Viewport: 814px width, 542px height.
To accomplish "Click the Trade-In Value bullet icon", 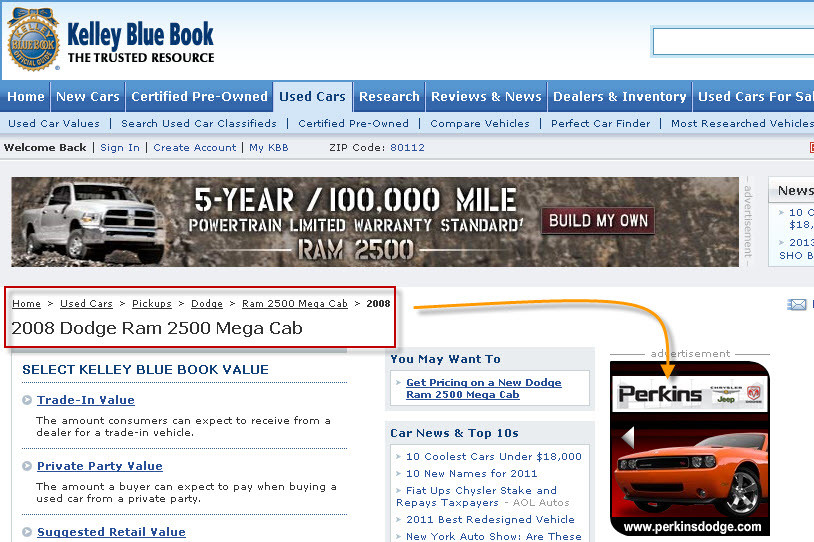I will pyautogui.click(x=27, y=400).
